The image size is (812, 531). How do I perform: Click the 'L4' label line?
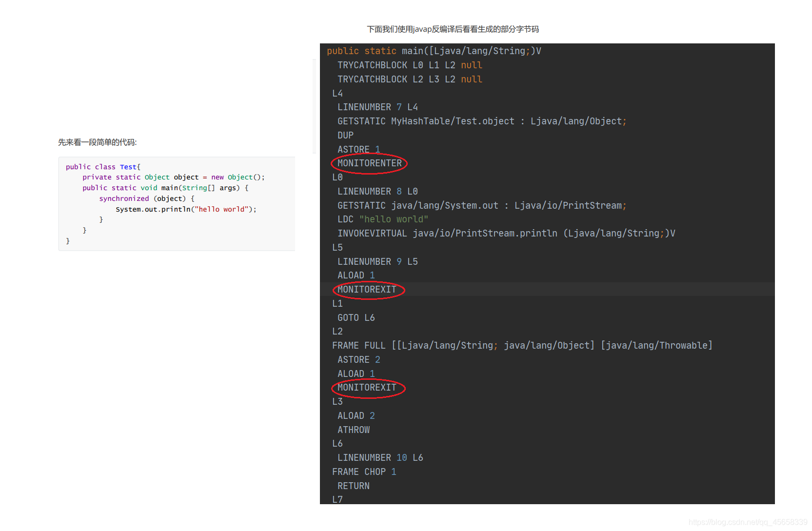[x=337, y=94]
